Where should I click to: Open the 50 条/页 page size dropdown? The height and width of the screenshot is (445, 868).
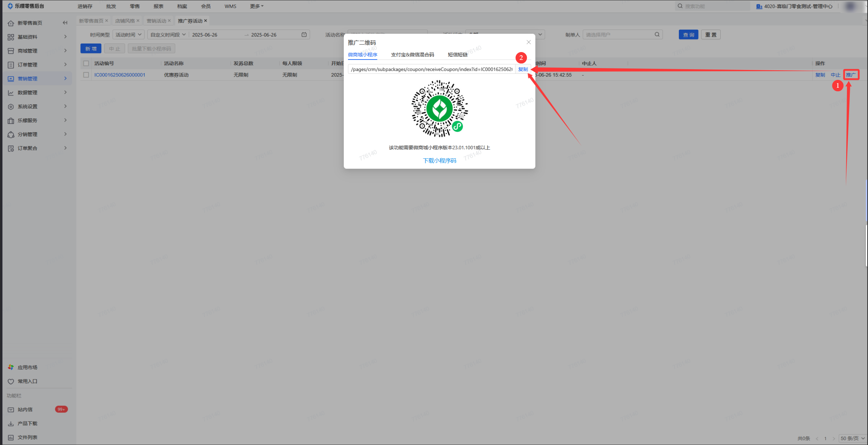tap(853, 438)
